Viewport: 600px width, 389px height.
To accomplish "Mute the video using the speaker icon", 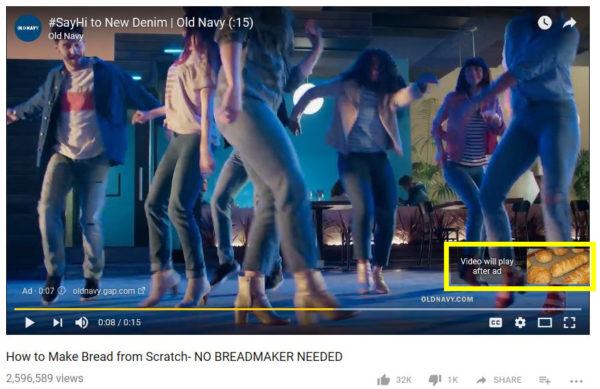I will point(82,322).
